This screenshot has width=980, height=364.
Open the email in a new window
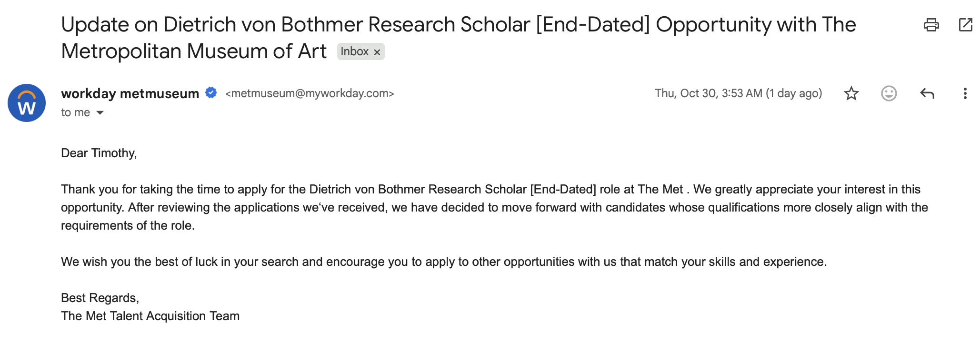coord(965,25)
